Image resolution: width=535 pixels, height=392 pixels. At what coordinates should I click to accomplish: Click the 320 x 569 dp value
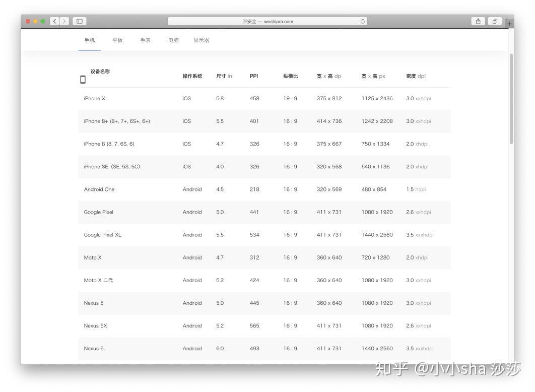tap(329, 189)
